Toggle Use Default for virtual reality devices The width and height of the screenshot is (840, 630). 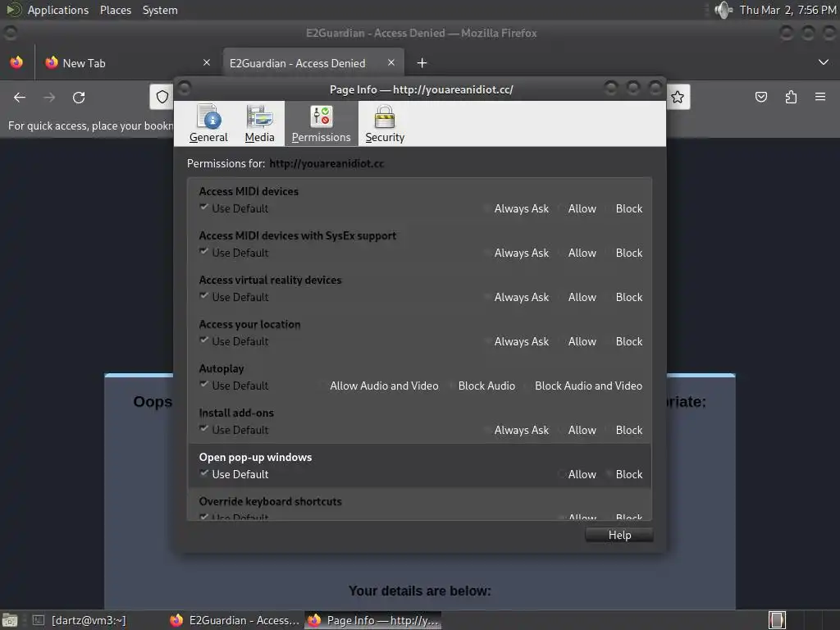tap(234, 297)
